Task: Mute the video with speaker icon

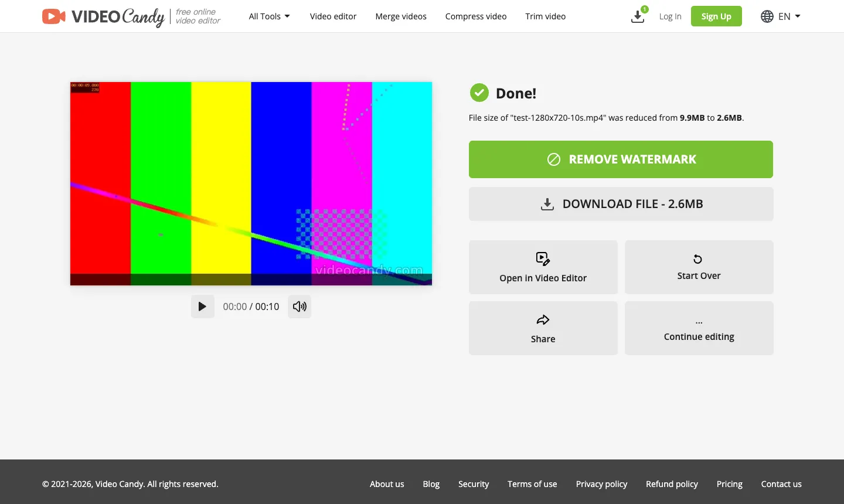Action: point(300,307)
